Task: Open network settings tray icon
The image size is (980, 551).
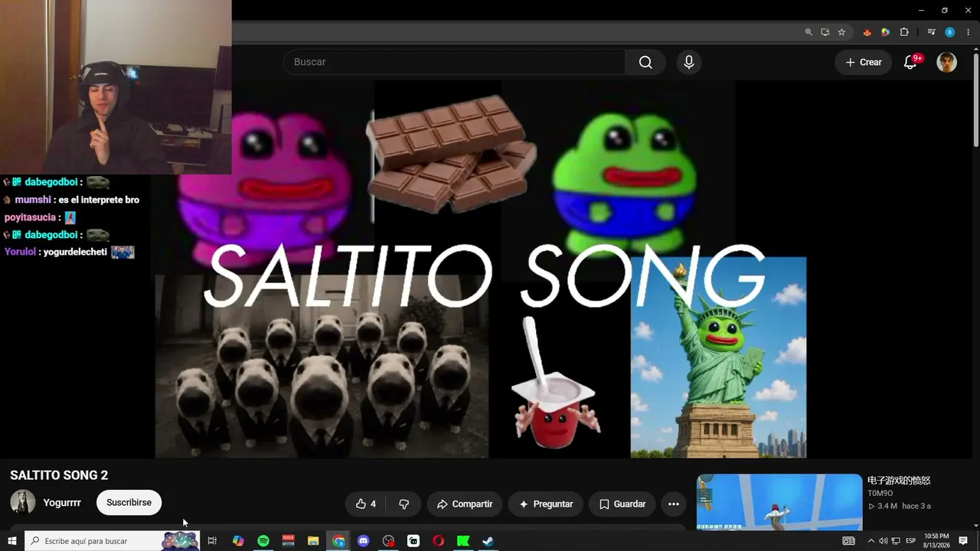Action: [896, 541]
